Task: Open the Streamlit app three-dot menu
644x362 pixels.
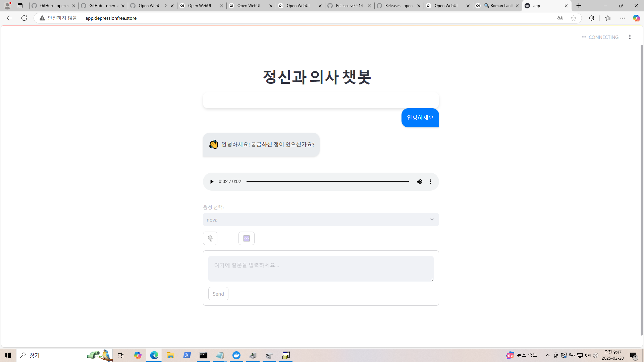Action: point(630,37)
